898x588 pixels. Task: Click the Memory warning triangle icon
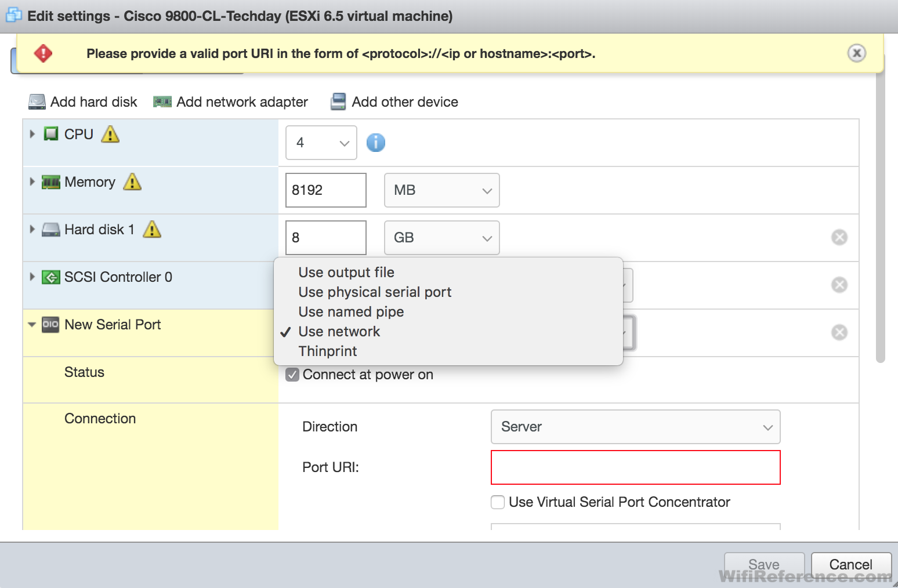132,182
